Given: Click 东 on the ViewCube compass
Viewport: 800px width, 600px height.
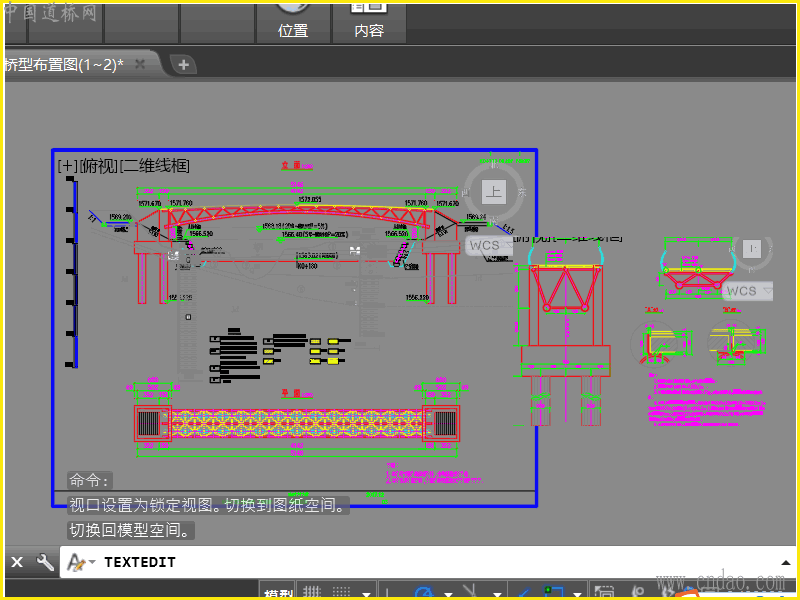Looking at the screenshot, I should 521,192.
